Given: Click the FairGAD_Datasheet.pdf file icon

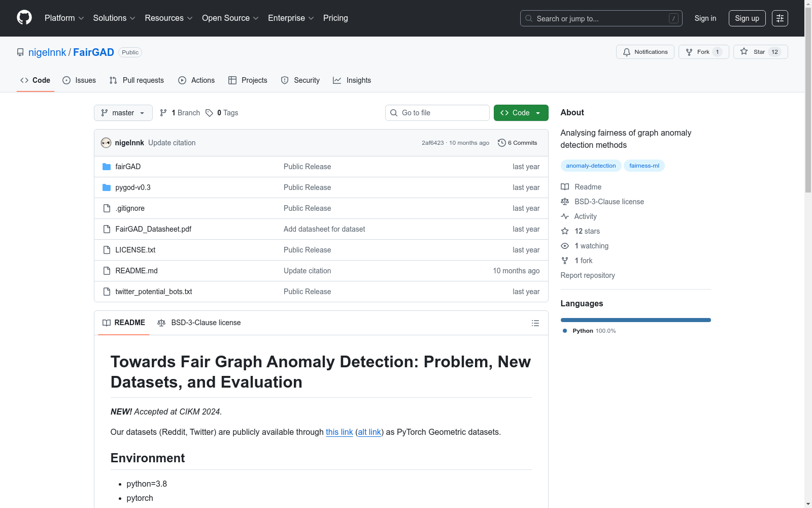Looking at the screenshot, I should point(107,229).
